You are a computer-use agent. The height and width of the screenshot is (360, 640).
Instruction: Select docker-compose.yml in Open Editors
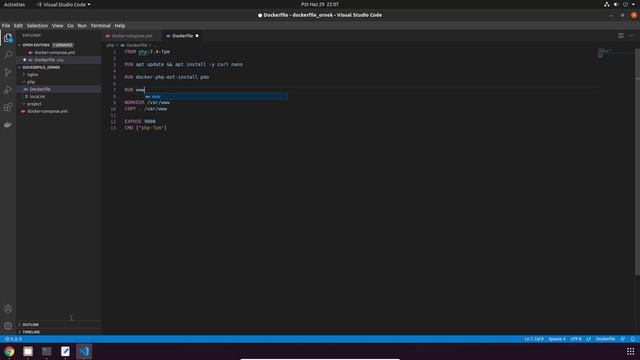pos(55,53)
